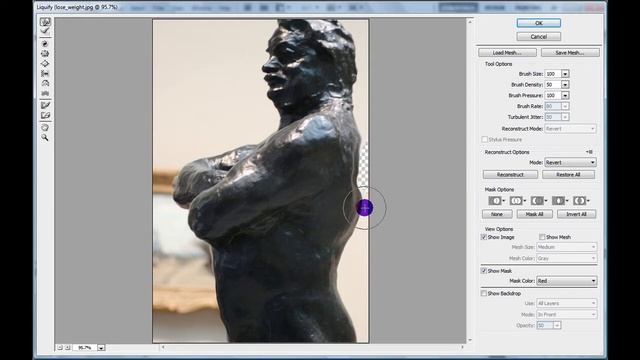Select the Reconstruct tool in toolbar
The width and height of the screenshot is (640, 360).
pos(45,31)
